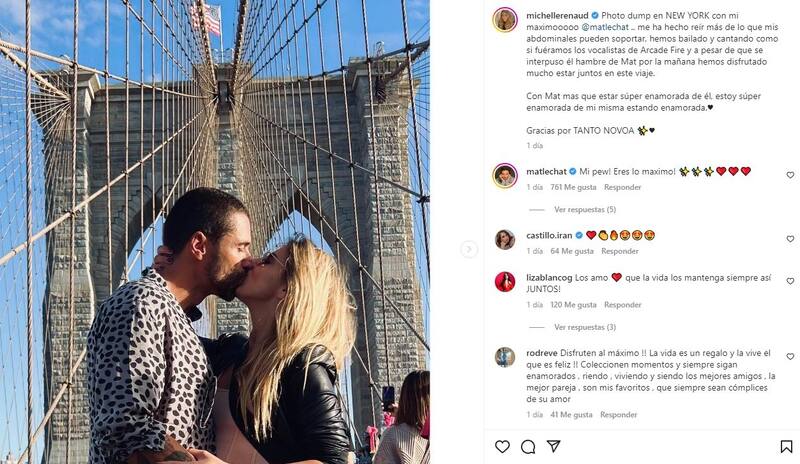Like matlechat's comment heart

pyautogui.click(x=790, y=175)
